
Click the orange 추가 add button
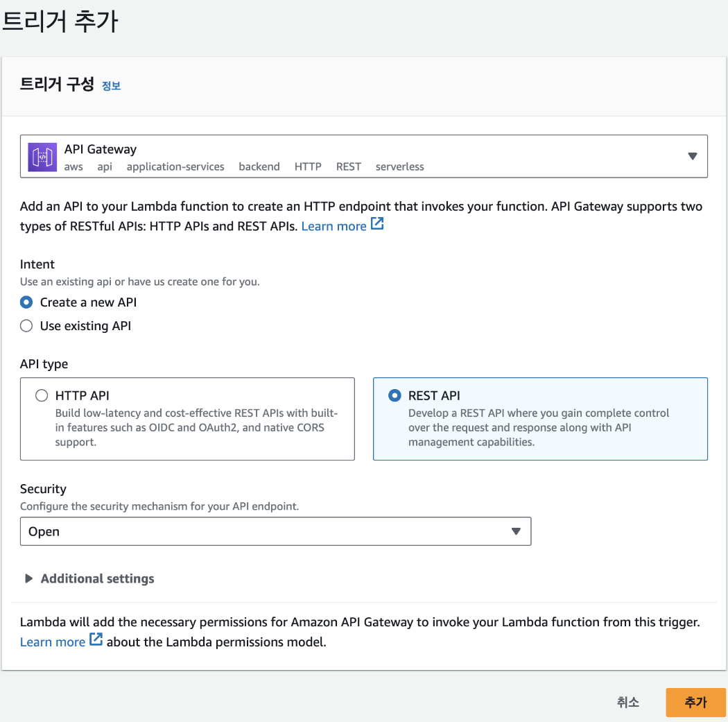[x=695, y=702]
